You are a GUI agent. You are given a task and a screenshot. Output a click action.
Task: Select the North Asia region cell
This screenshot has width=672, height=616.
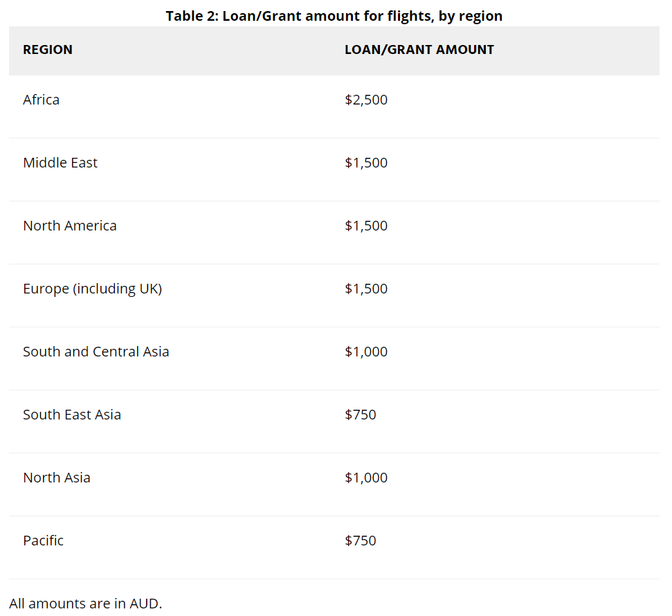[57, 478]
